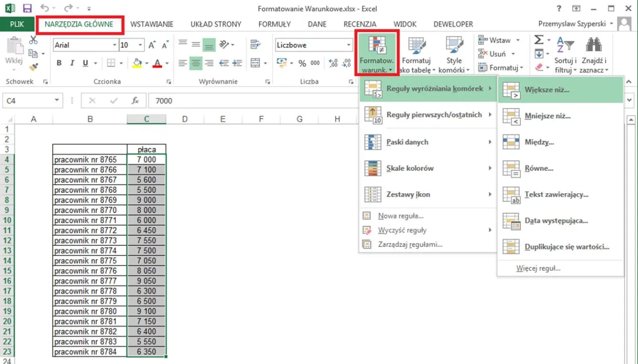638x364 pixels.
Task: Expand the Liczbowe number format dropdown
Action: [349, 45]
